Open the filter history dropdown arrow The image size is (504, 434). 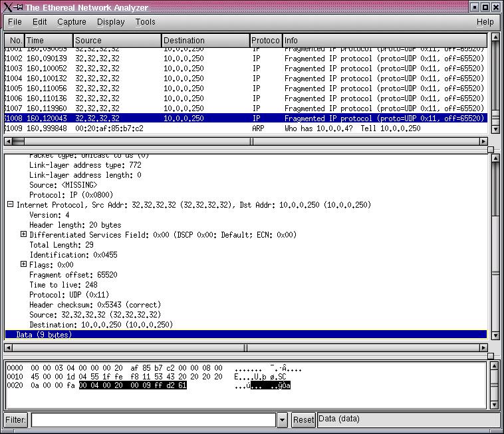tap(283, 420)
